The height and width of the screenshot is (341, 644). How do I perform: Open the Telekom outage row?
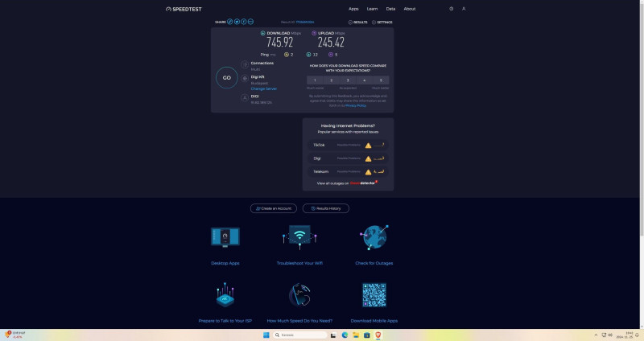point(348,171)
